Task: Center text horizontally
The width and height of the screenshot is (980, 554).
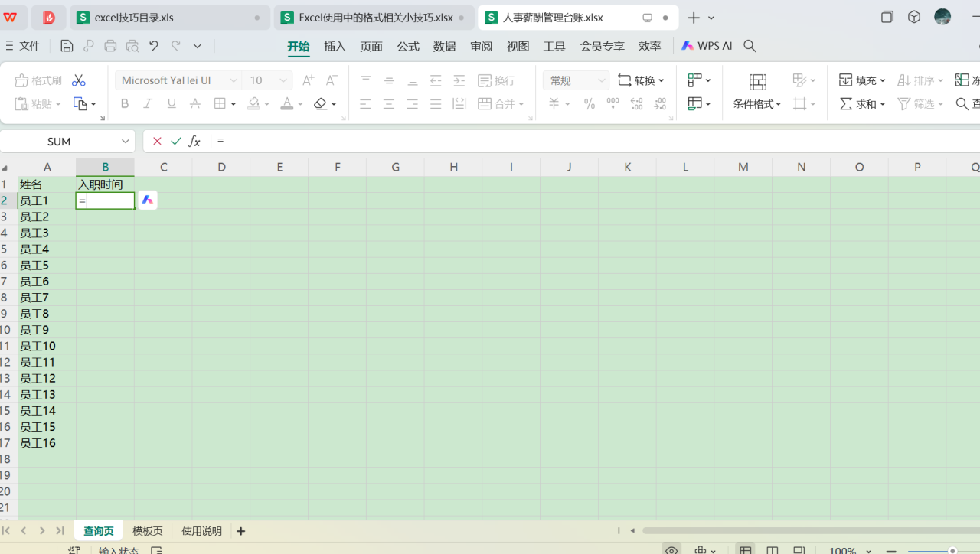Action: pyautogui.click(x=389, y=103)
